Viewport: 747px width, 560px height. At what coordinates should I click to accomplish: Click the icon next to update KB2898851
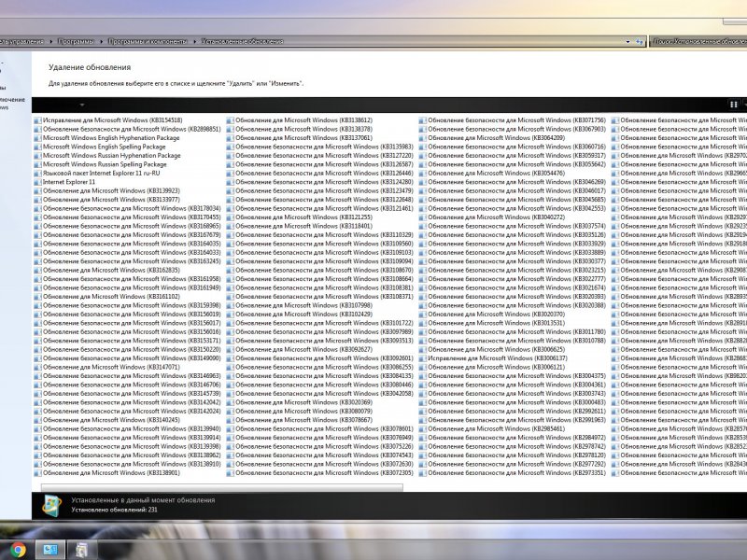click(x=37, y=129)
